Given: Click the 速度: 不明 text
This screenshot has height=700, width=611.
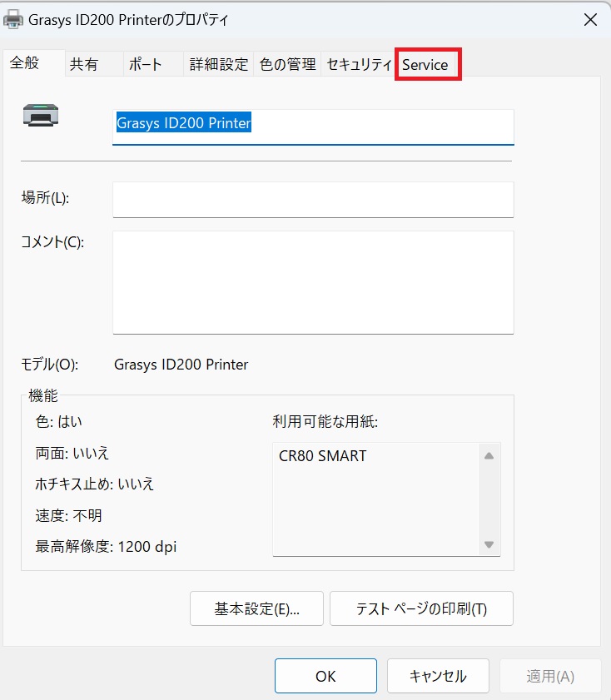Looking at the screenshot, I should 68,515.
